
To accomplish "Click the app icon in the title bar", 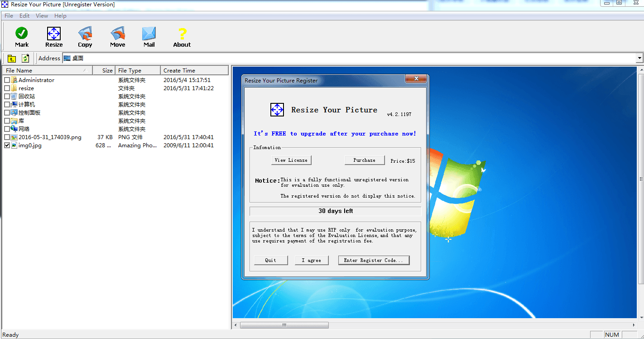I will tap(5, 5).
